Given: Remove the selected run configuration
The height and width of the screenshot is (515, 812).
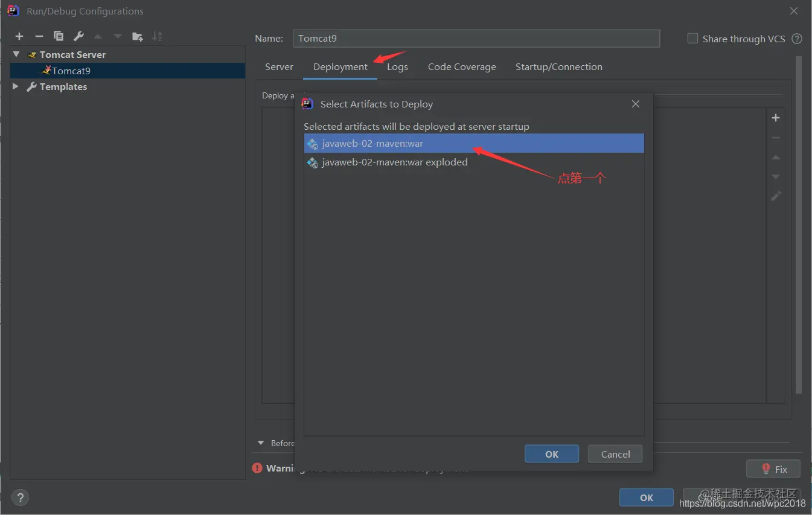Looking at the screenshot, I should tap(39, 37).
